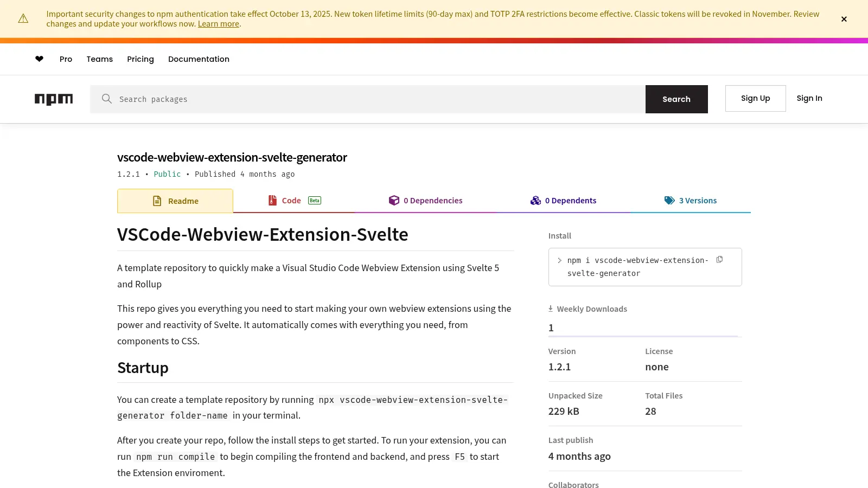
Task: Click the Published 4 months ago text
Action: click(245, 174)
